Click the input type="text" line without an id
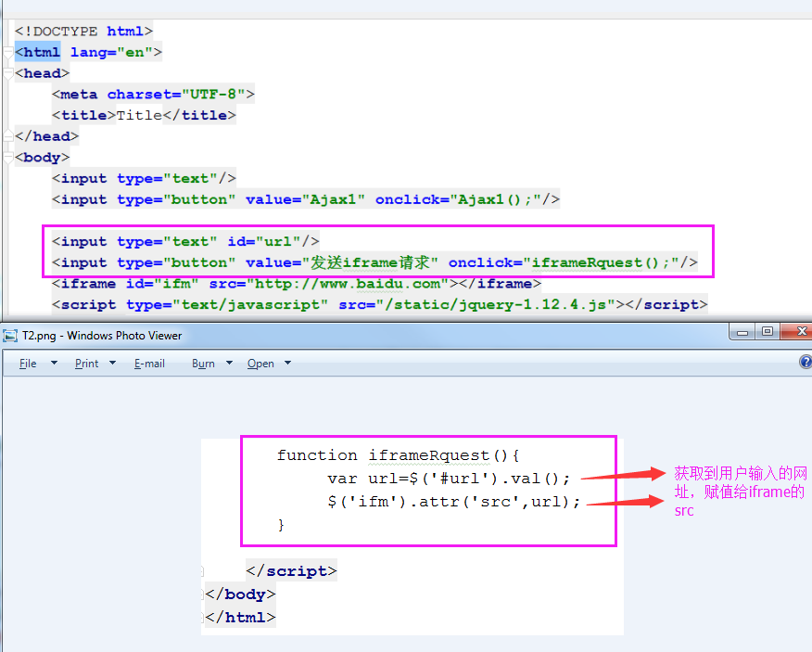This screenshot has width=812, height=652. tap(144, 178)
